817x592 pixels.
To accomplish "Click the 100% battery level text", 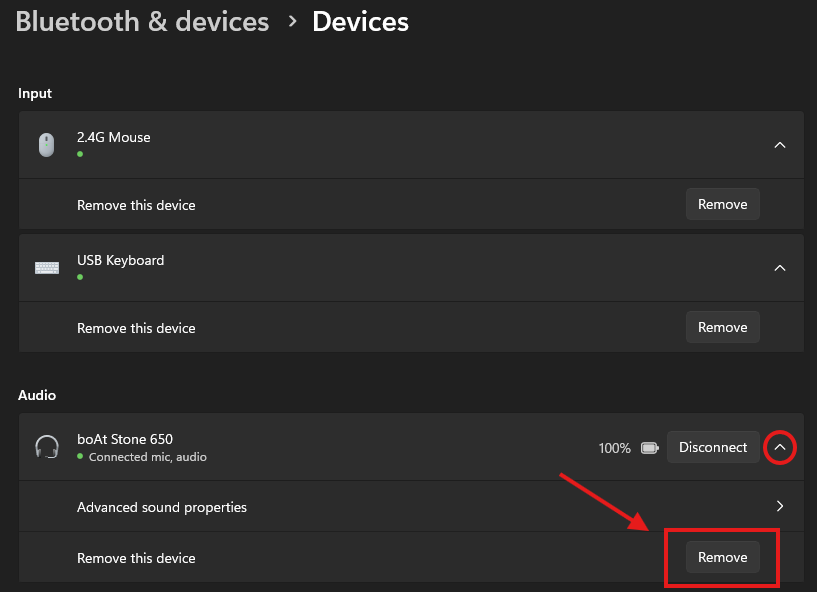I will click(x=615, y=448).
